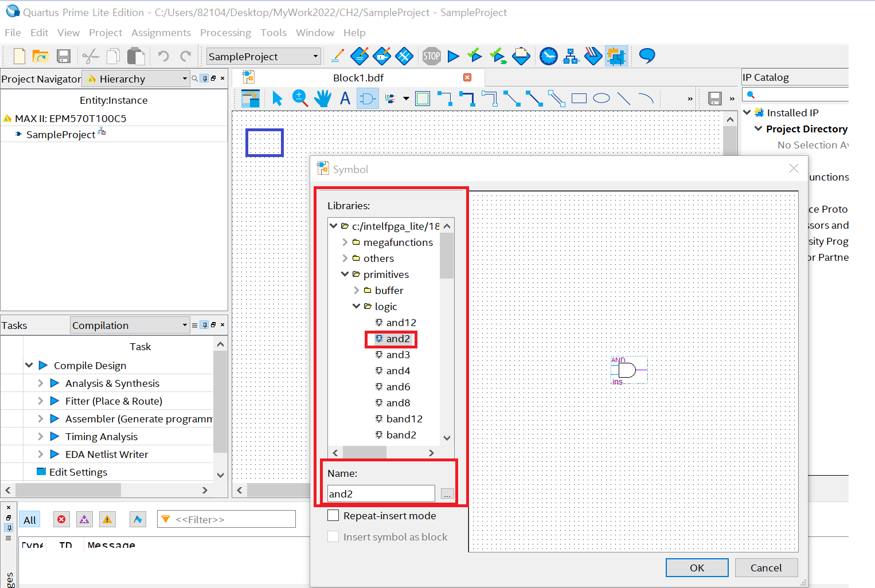Undo the last action
The width and height of the screenshot is (875, 588).
[163, 56]
